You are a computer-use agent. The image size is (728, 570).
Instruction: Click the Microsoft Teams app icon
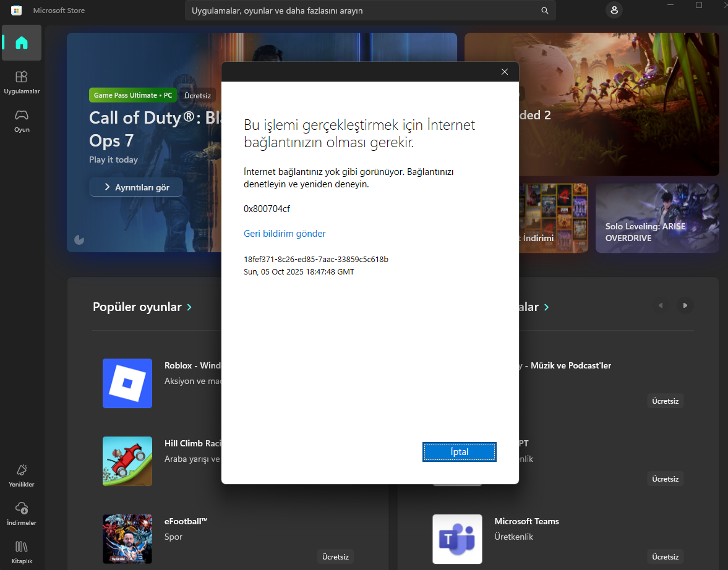click(457, 539)
